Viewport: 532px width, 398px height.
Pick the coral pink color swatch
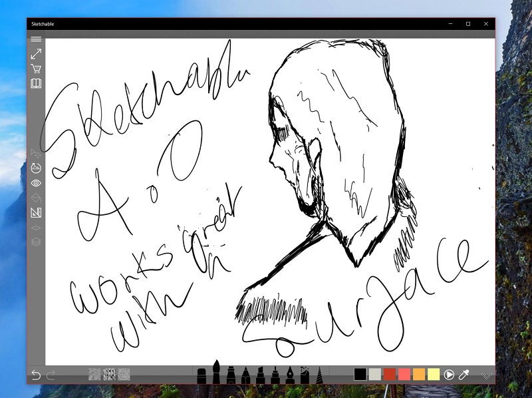pyautogui.click(x=404, y=374)
